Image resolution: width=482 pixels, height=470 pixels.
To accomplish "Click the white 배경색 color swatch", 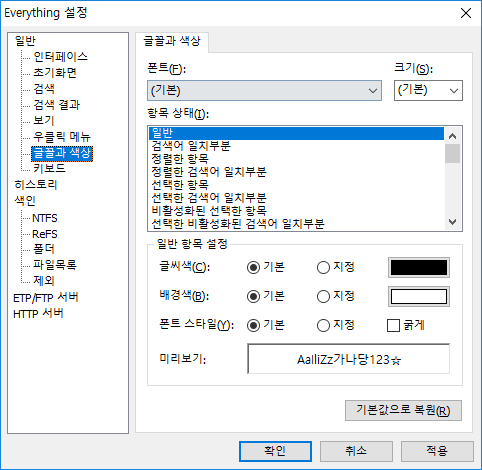I will (x=419, y=296).
